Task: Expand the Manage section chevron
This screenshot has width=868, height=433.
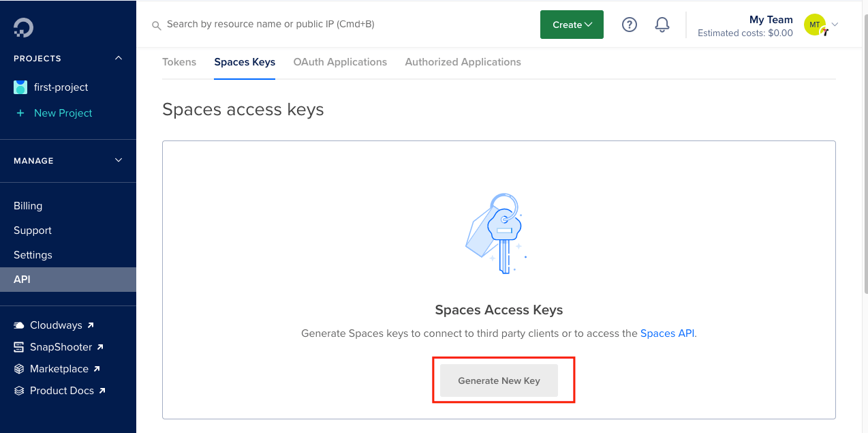Action: pos(119,160)
